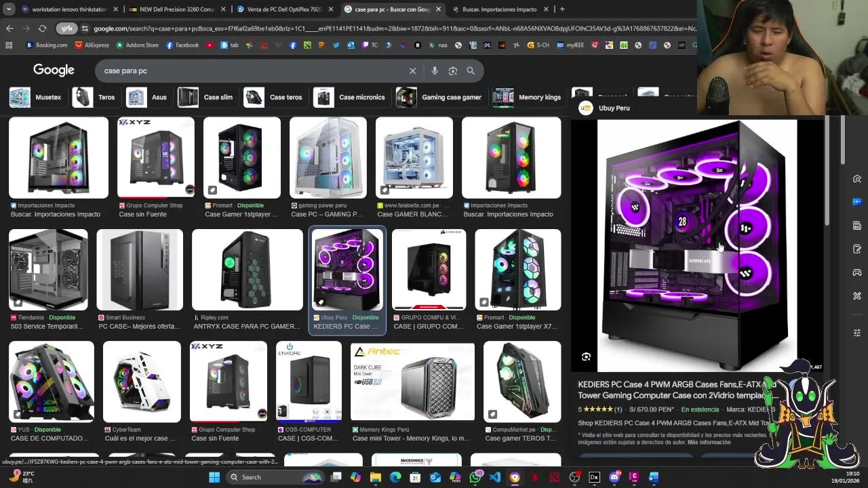Select the Tiendamia 503 Service thumbnail
Viewport: 868px width, 488px height.
click(48, 270)
